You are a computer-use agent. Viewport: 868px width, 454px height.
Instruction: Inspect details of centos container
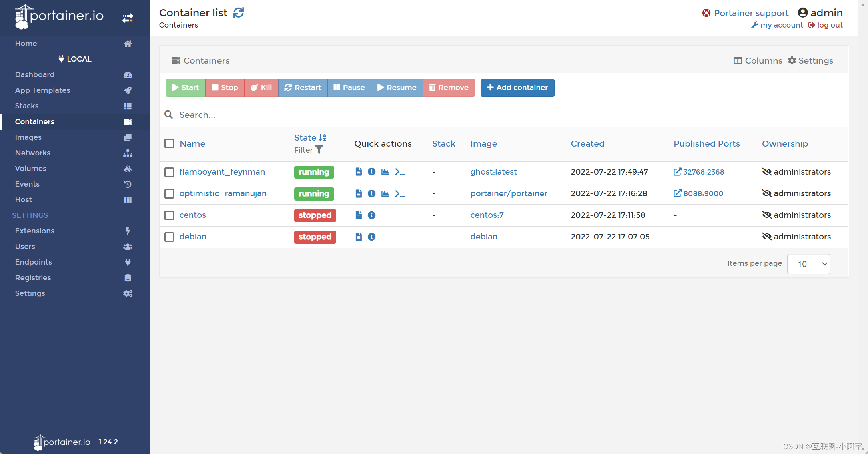click(371, 215)
